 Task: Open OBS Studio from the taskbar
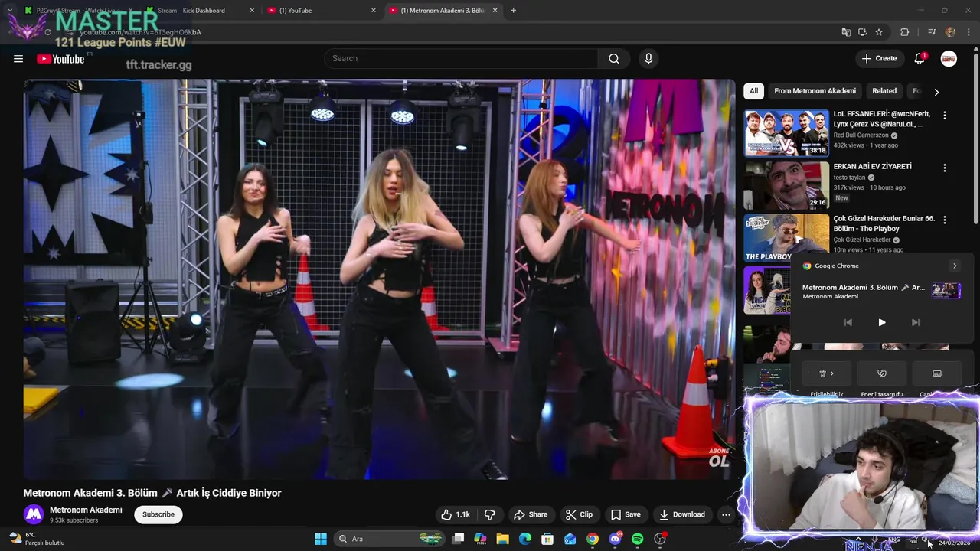click(x=660, y=539)
